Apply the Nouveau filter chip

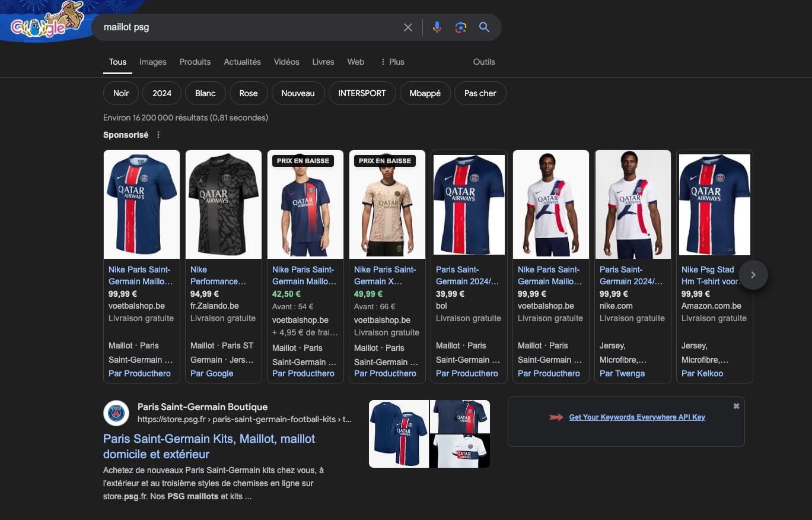298,93
